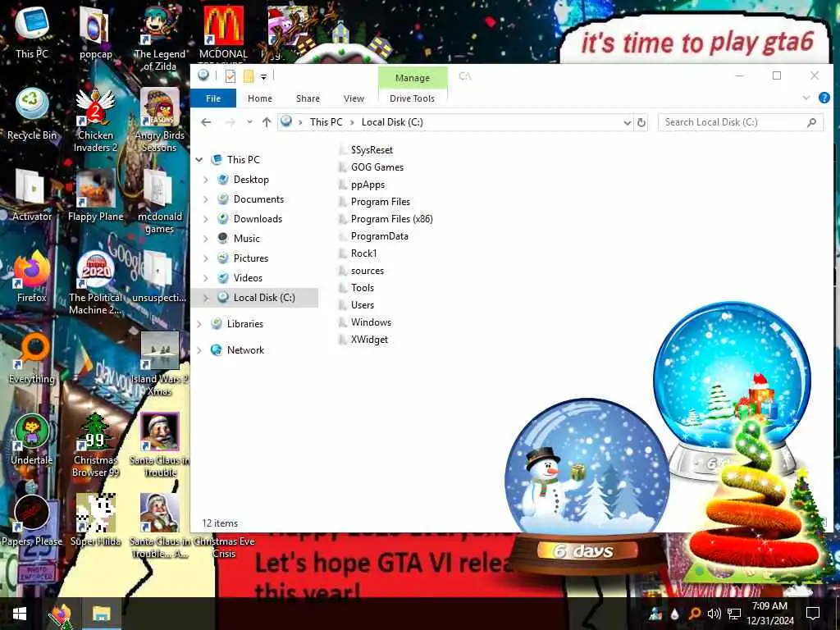
Task: Open the Drive Tools tab
Action: pos(412,98)
